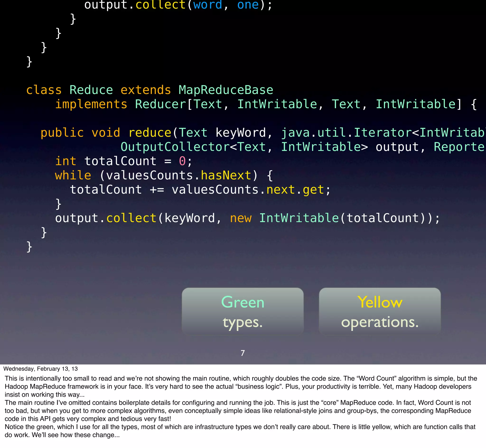Screen dimensions: 486x448
Task: Click the 'implements Reducer[Text, IntWritable...' line
Action: click(266, 104)
